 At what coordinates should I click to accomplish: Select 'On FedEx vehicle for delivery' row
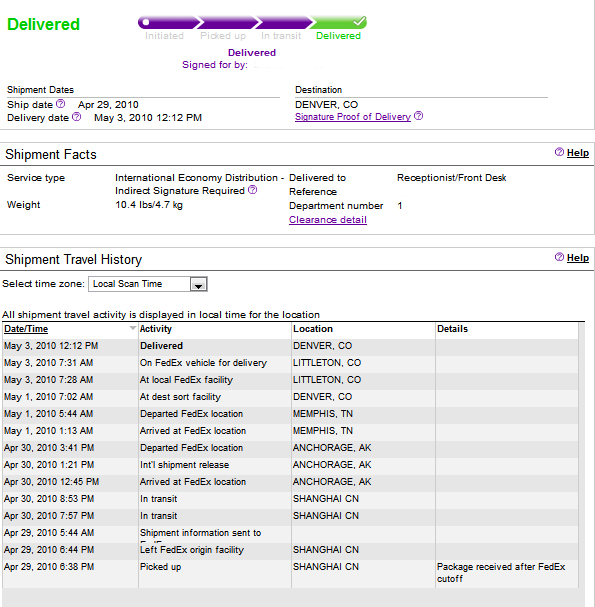click(290, 363)
